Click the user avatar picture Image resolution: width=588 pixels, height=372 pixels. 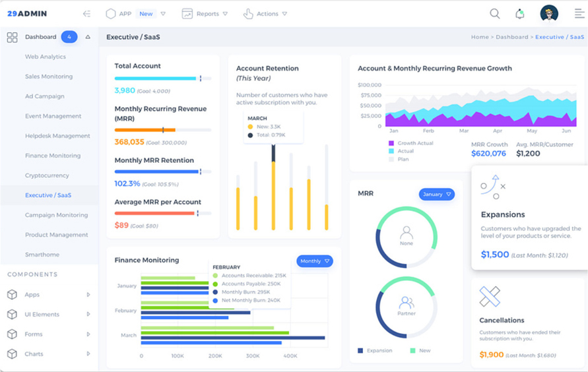click(548, 14)
